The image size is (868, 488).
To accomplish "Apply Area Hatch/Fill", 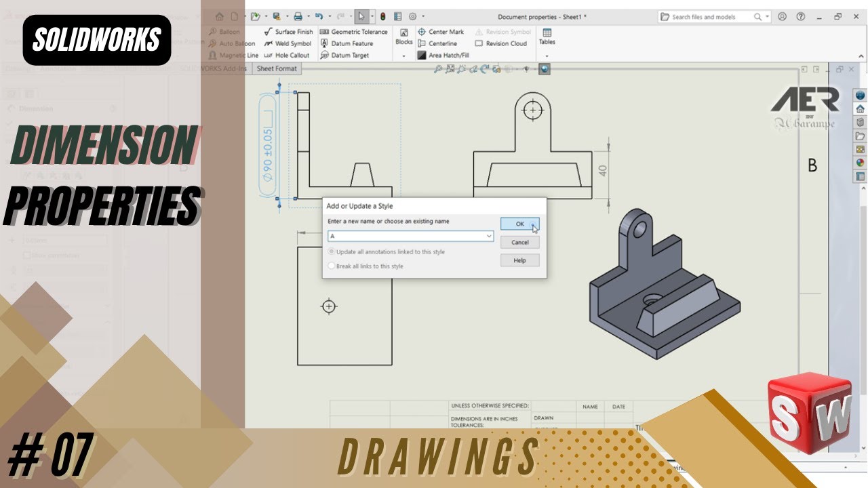I will tap(443, 55).
